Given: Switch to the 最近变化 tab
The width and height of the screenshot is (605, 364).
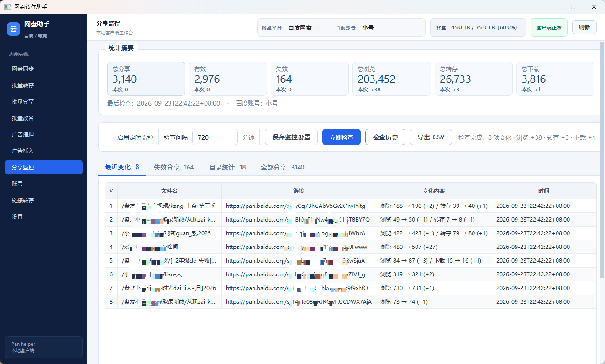Looking at the screenshot, I should 122,167.
